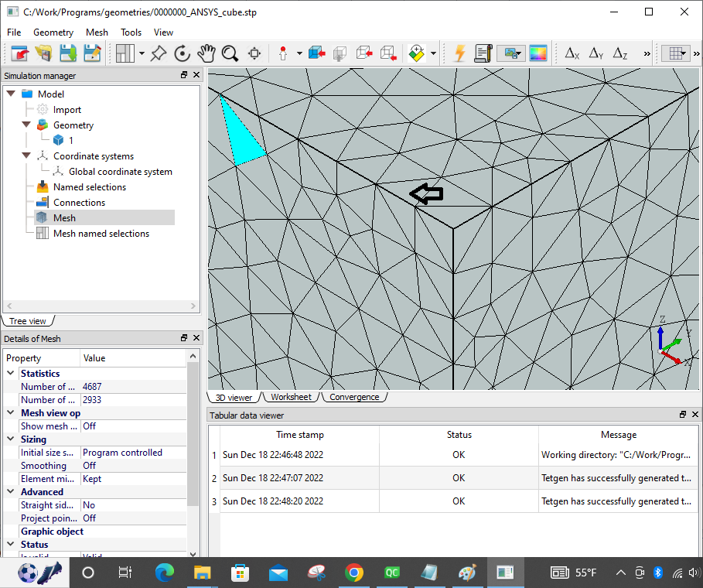
Task: Collapse the Geometry tree branch
Action: coord(27,125)
